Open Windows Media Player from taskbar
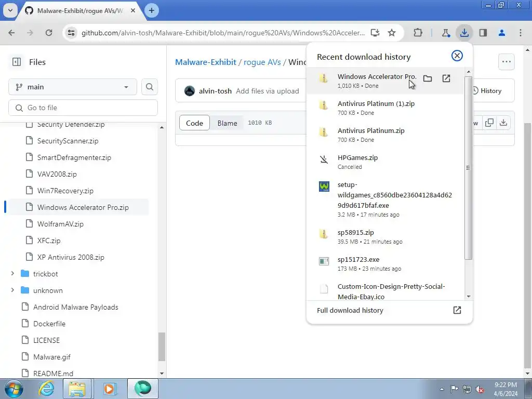The height and width of the screenshot is (399, 532). point(109,389)
